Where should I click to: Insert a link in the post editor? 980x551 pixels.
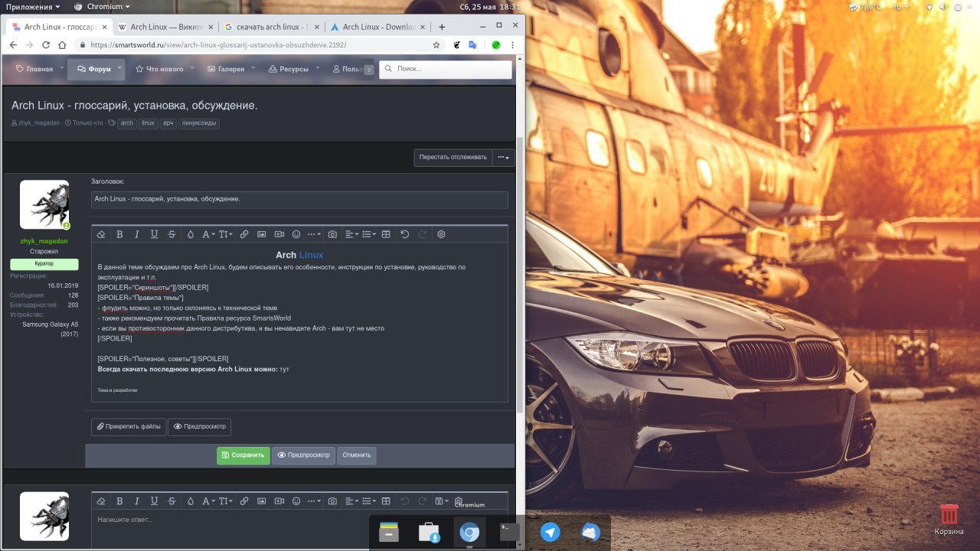pyautogui.click(x=244, y=234)
